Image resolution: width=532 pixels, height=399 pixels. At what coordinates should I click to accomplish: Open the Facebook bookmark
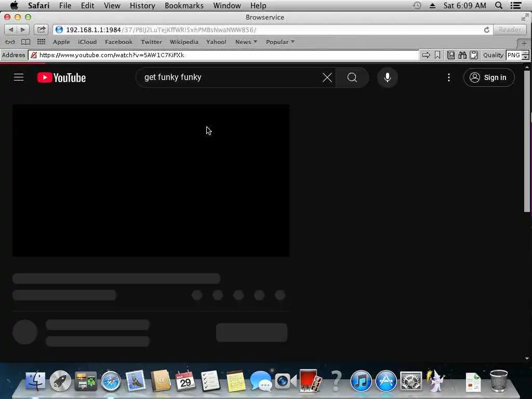[119, 42]
